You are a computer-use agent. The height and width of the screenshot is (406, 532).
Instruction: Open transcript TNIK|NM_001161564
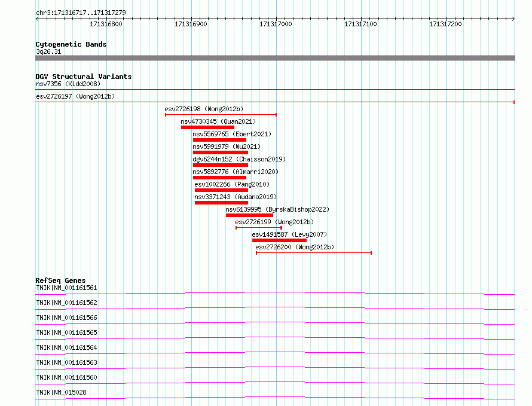66,347
